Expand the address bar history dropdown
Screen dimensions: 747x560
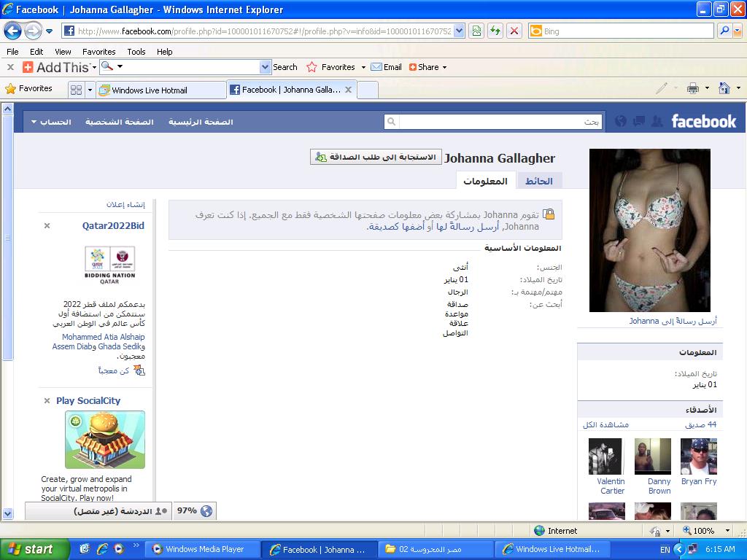tap(459, 31)
